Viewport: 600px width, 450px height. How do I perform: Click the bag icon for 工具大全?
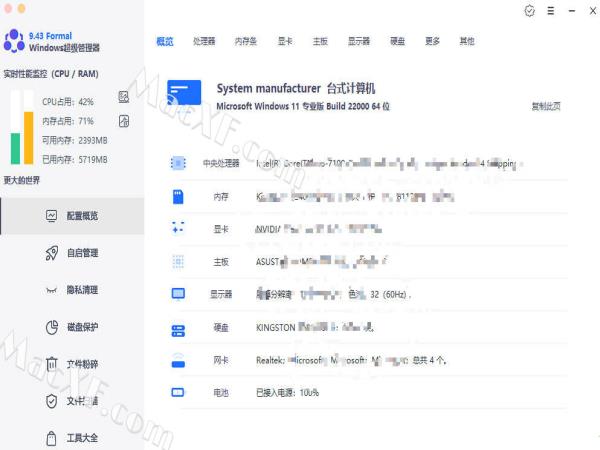(51, 439)
